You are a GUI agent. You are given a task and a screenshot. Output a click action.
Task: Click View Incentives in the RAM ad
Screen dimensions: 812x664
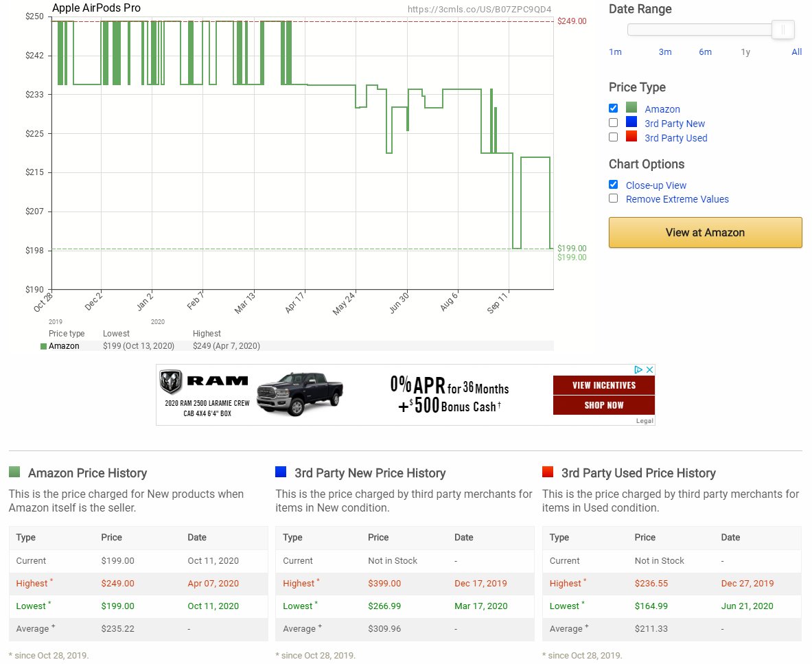click(604, 385)
